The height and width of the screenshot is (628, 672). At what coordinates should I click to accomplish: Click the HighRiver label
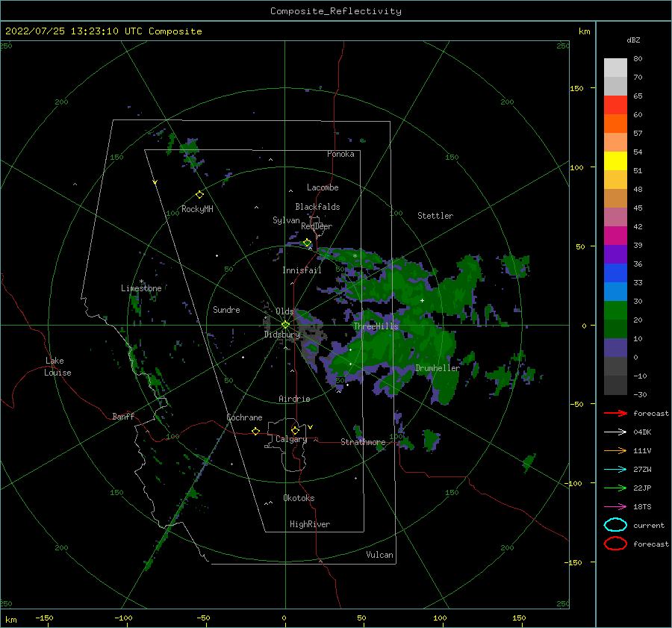point(309,524)
